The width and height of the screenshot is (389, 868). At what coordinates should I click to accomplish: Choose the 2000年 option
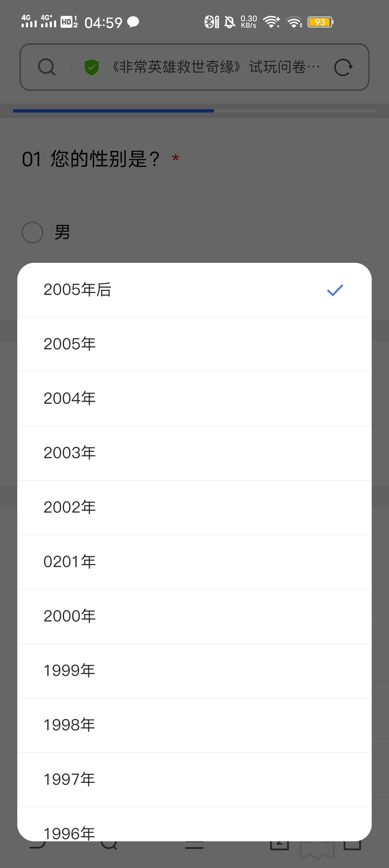[194, 616]
